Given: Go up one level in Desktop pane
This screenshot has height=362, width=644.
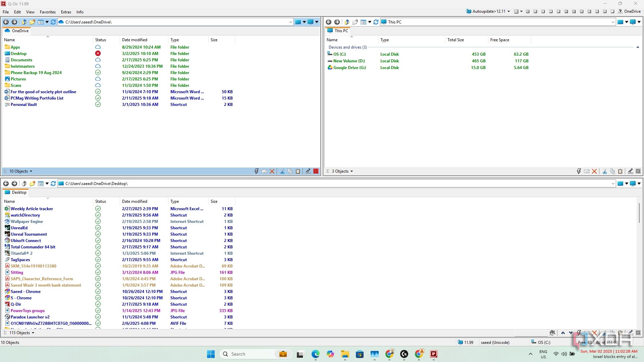Looking at the screenshot, I should [x=24, y=184].
